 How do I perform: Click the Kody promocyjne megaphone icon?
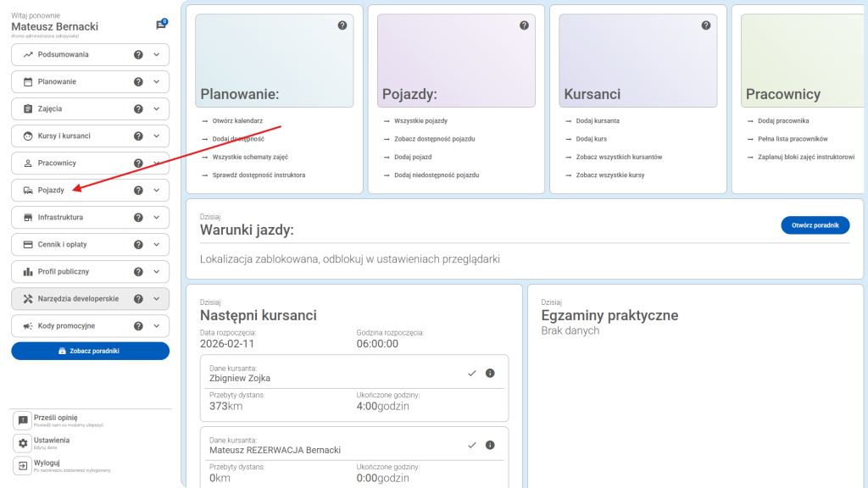(x=28, y=325)
